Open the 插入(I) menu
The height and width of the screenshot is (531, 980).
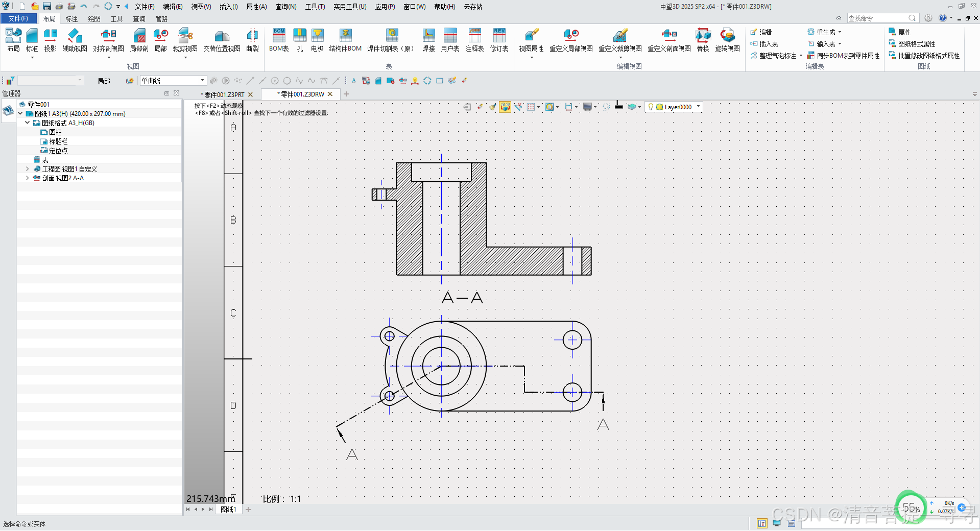[229, 7]
